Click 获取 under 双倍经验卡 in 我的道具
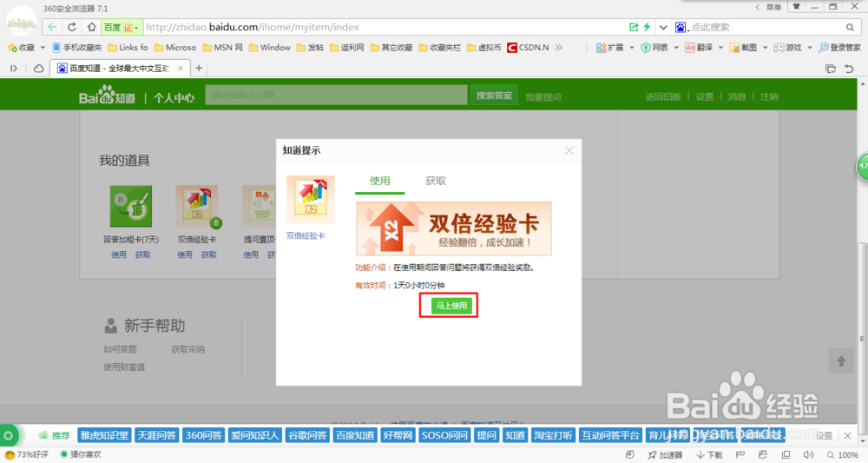 208,255
